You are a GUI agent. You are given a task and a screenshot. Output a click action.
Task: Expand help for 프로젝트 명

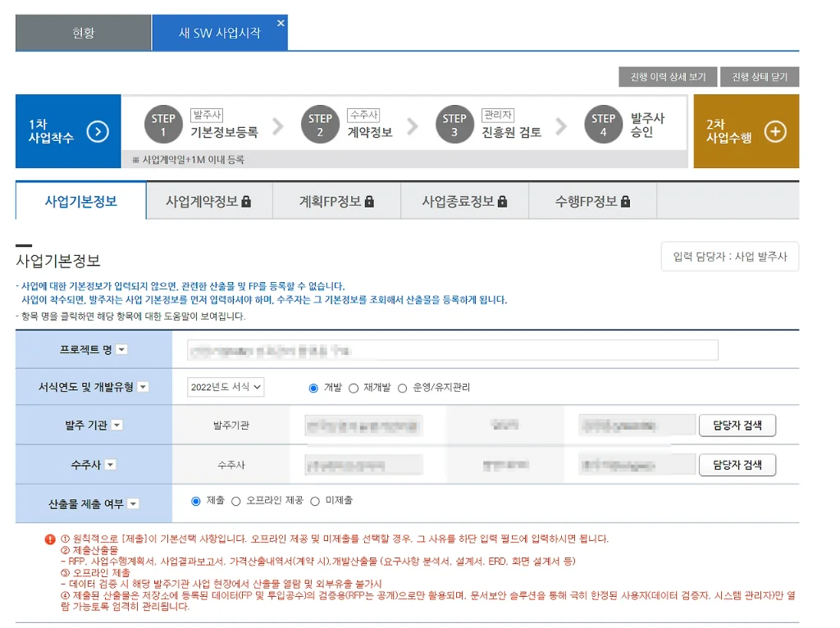(121, 350)
